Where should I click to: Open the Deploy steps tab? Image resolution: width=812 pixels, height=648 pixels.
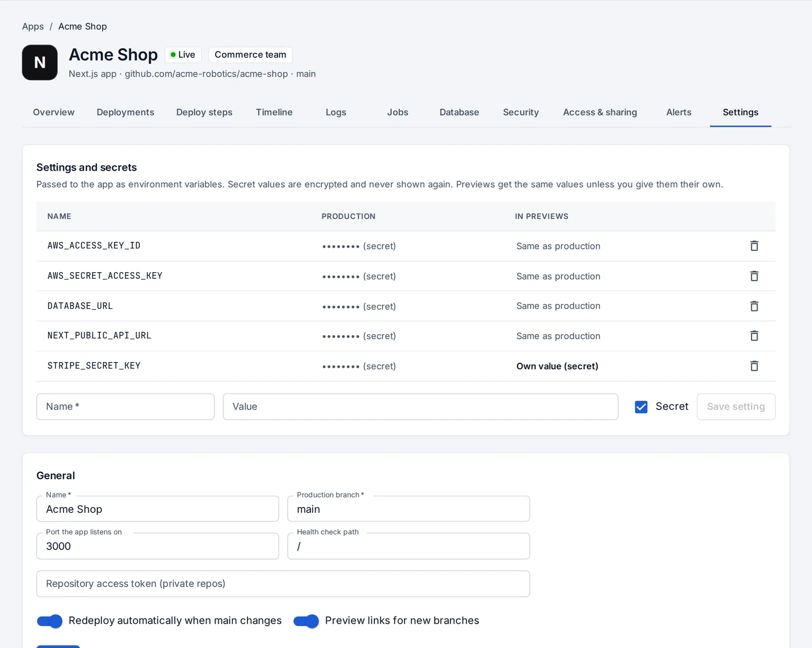[205, 112]
